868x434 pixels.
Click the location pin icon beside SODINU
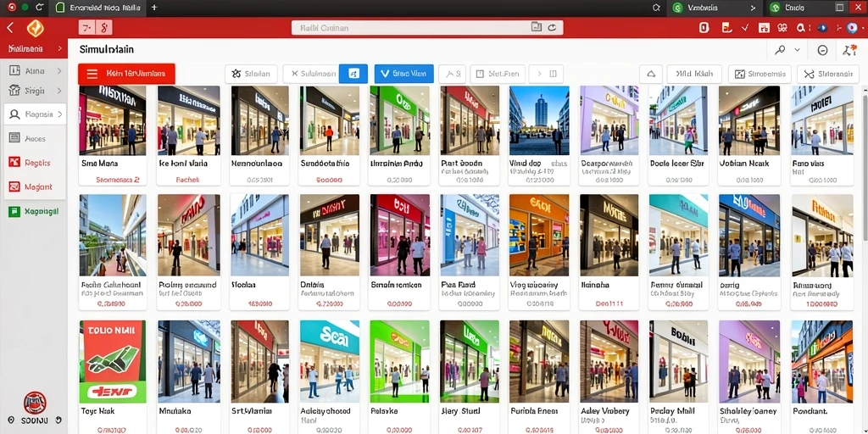pyautogui.click(x=12, y=420)
